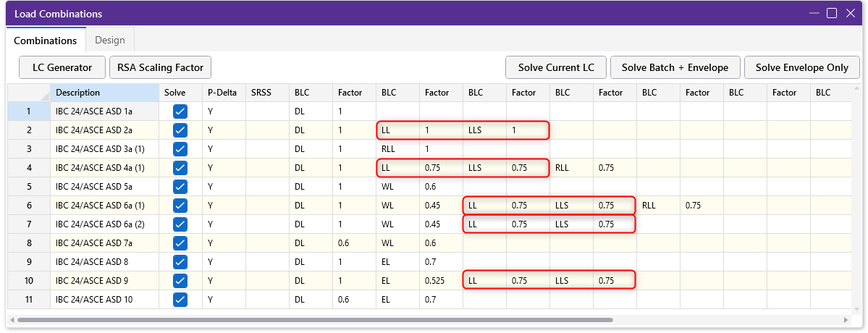Image resolution: width=868 pixels, height=333 pixels.
Task: Click the P-Delta column header
Action: 224,93
